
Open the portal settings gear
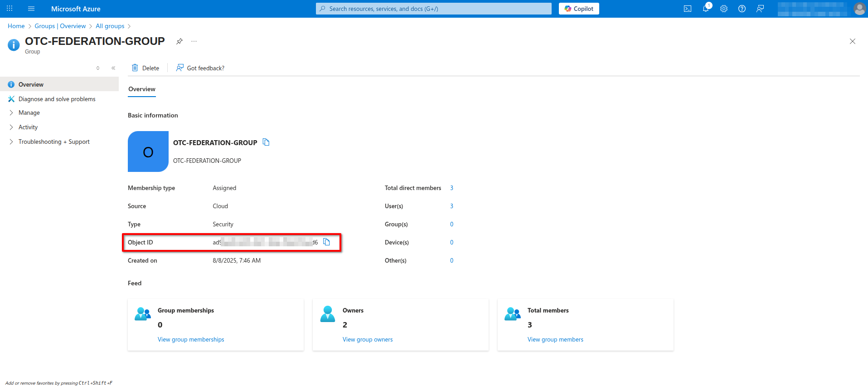coord(724,9)
